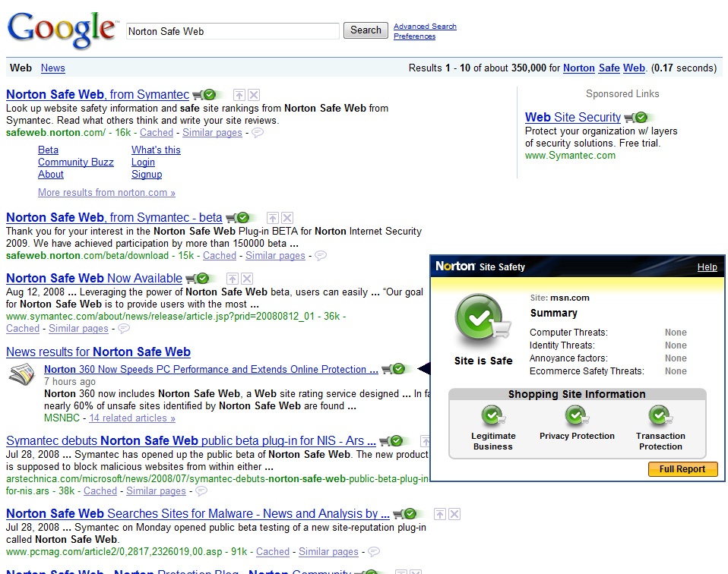The height and width of the screenshot is (574, 728).
Task: Open the Community Buzz sitelink
Action: click(x=76, y=162)
